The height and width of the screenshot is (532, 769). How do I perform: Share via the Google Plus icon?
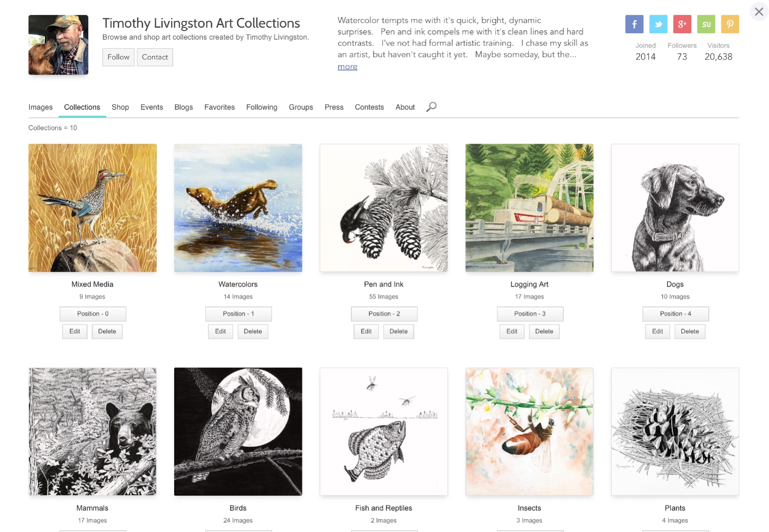(x=682, y=24)
